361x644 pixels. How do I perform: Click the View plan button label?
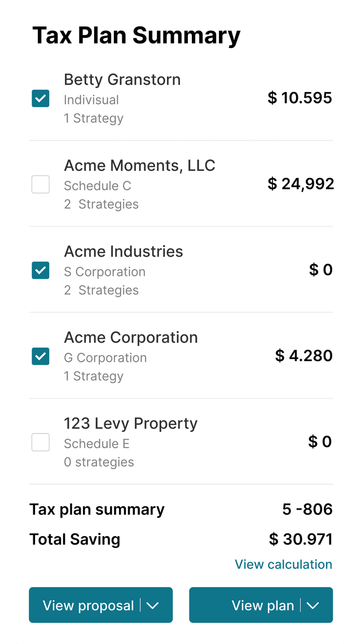point(263,606)
